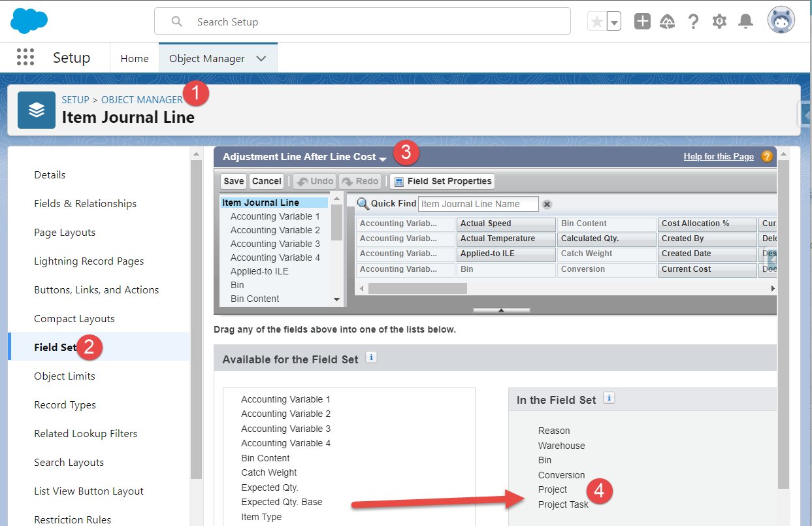Open List View Button Layout
Viewport: 812px width, 526px height.
click(89, 491)
